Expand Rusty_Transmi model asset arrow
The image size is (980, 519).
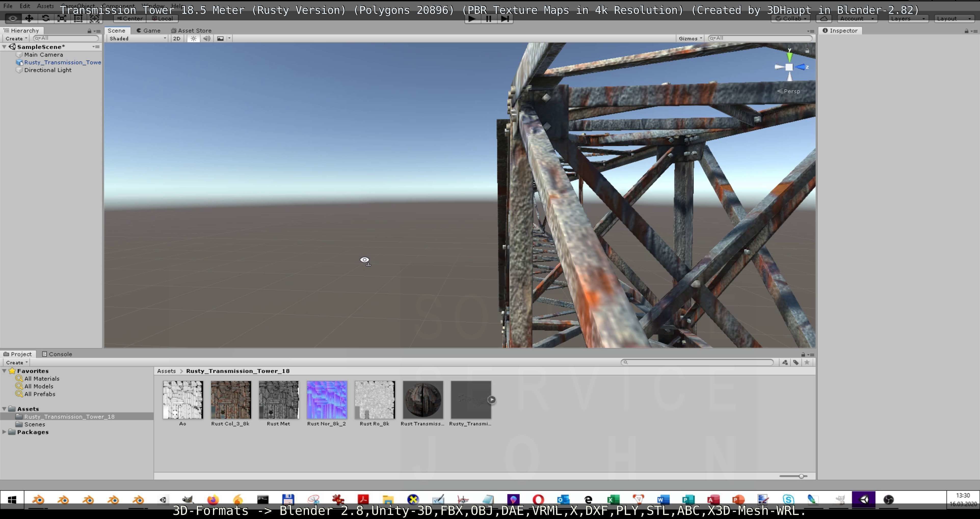pos(492,400)
